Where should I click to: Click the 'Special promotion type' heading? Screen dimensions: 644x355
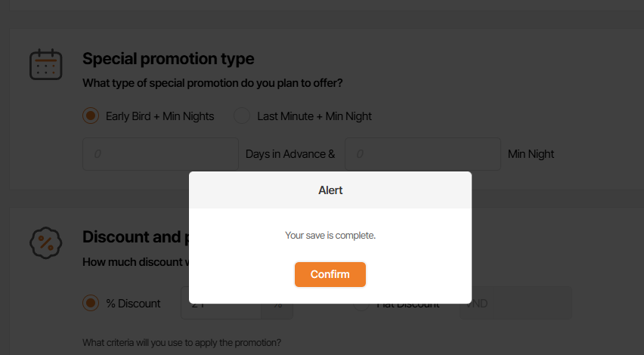tap(169, 59)
